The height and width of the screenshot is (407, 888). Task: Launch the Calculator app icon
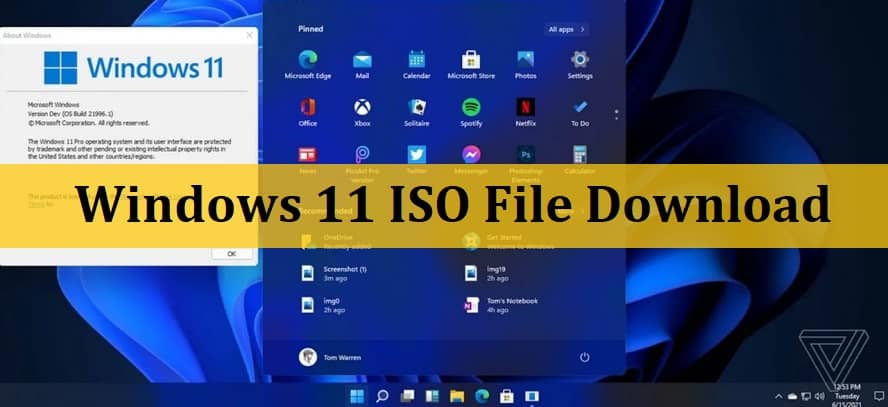tap(580, 154)
